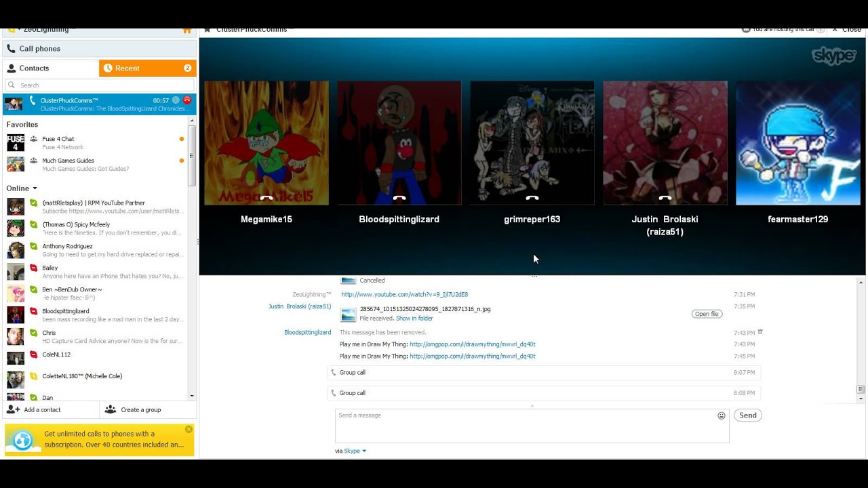Open (Thomas O) Spicy Mcfeely contact
This screenshot has width=868, height=488.
pos(95,228)
